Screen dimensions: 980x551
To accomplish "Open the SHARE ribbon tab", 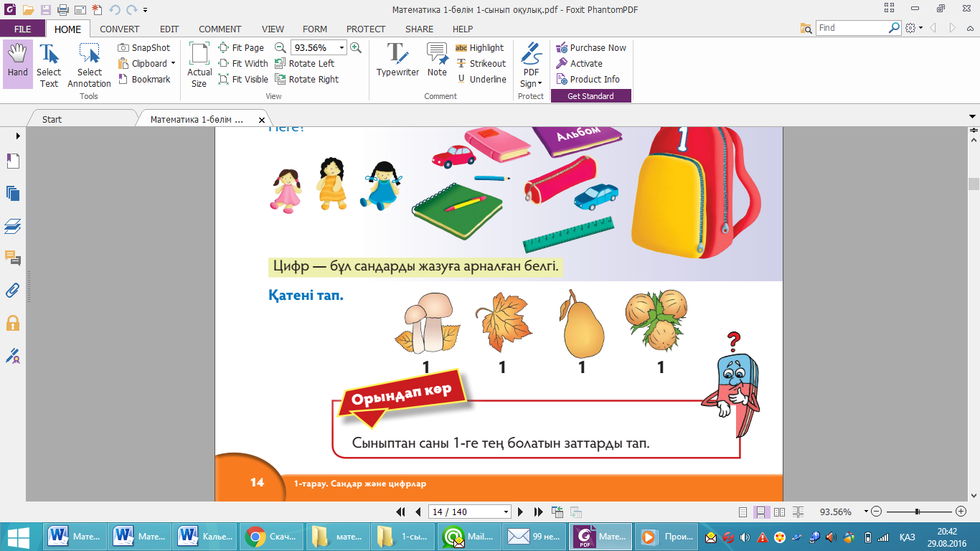I will [419, 29].
